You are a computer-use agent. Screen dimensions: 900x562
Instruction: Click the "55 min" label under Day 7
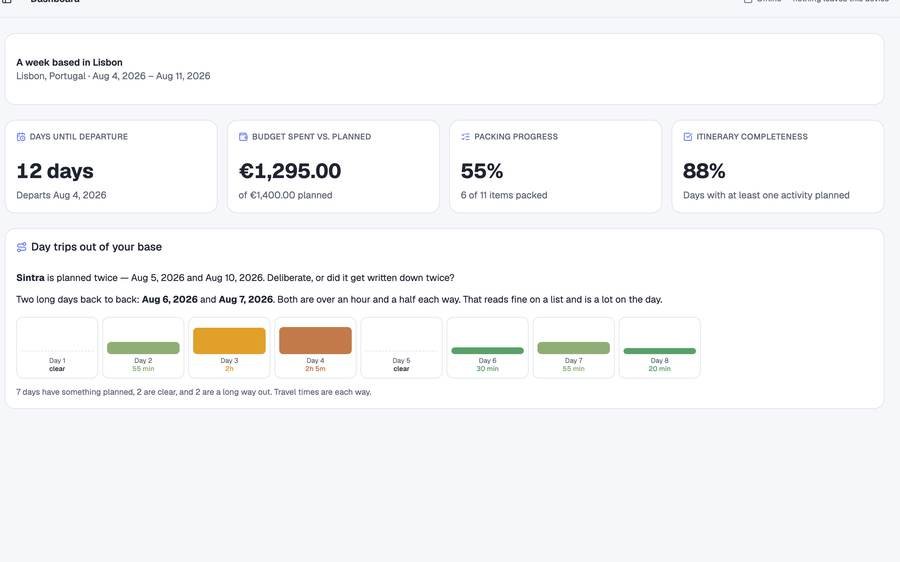pyautogui.click(x=573, y=369)
